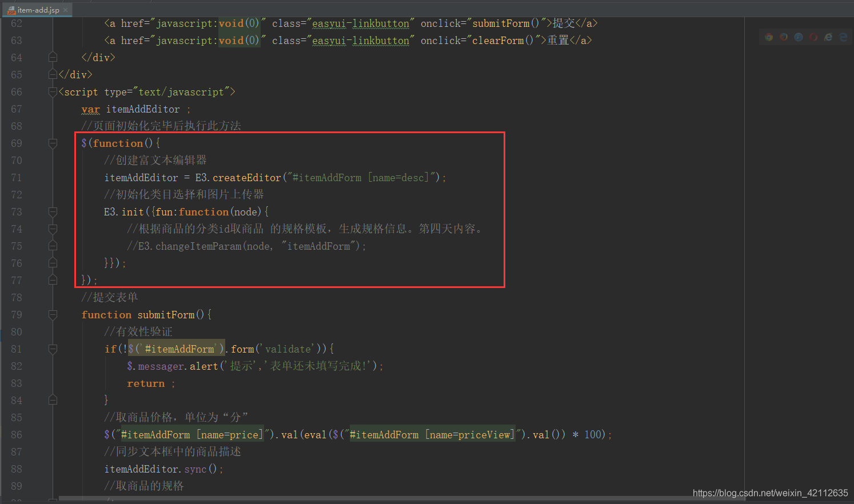Viewport: 854px width, 504px height.
Task: Click 'validate' string on line 81
Action: pos(289,349)
